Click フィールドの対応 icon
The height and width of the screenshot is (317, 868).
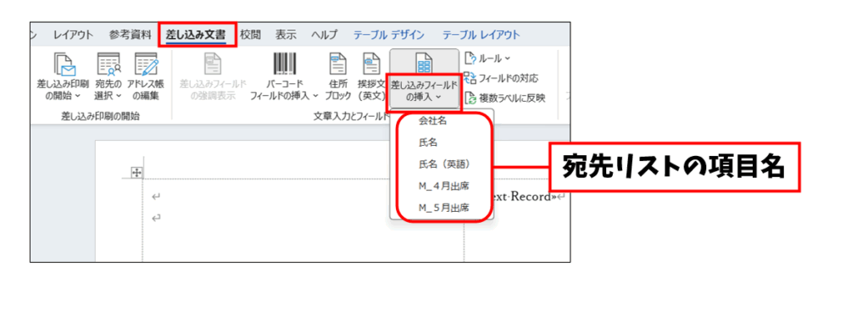pos(470,78)
